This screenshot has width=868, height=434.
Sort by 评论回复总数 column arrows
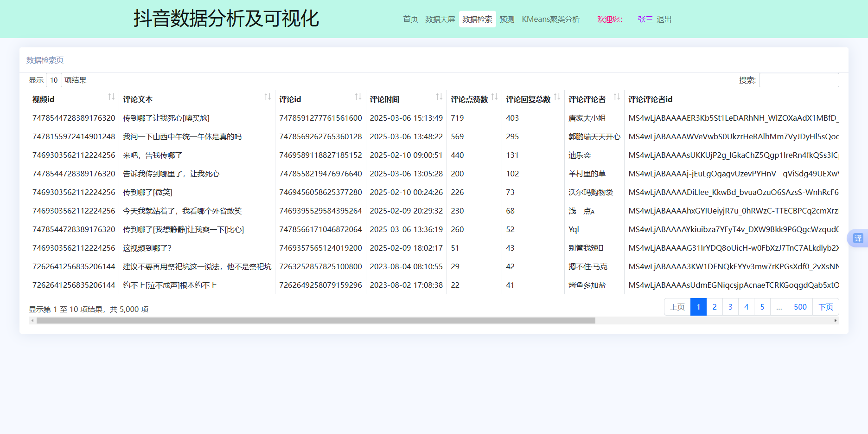[x=557, y=97]
